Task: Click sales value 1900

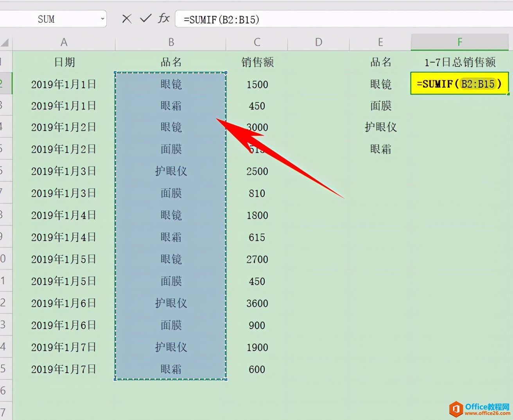Action: point(257,347)
